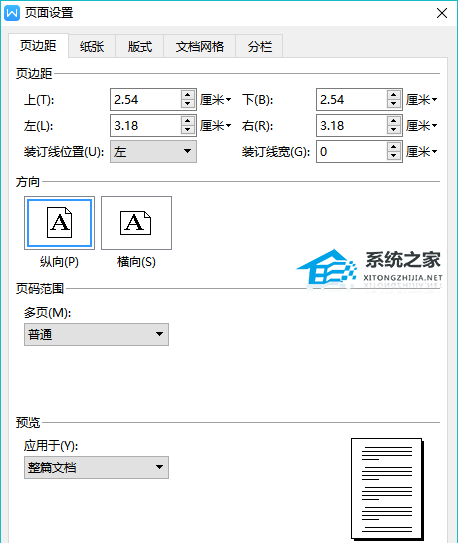Open the 应用于 apply-to dropdown
The height and width of the screenshot is (543, 458).
click(x=96, y=467)
